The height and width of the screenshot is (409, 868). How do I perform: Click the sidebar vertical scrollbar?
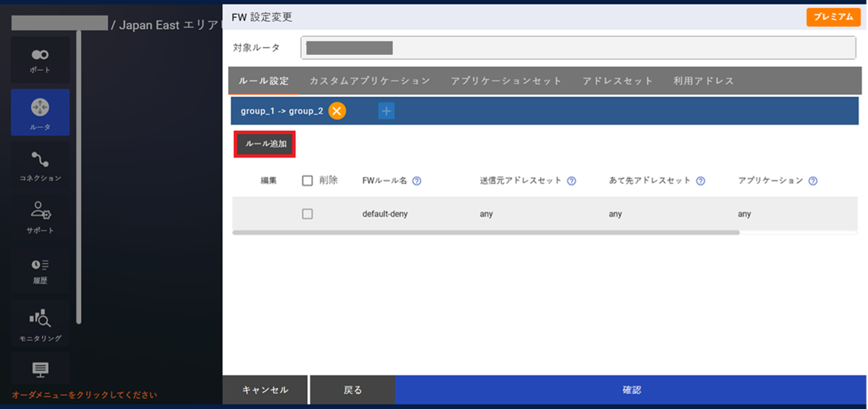[x=79, y=176]
